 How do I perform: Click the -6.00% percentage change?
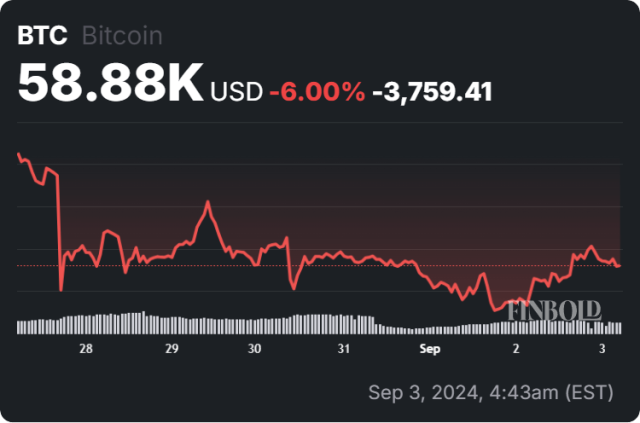(x=316, y=92)
